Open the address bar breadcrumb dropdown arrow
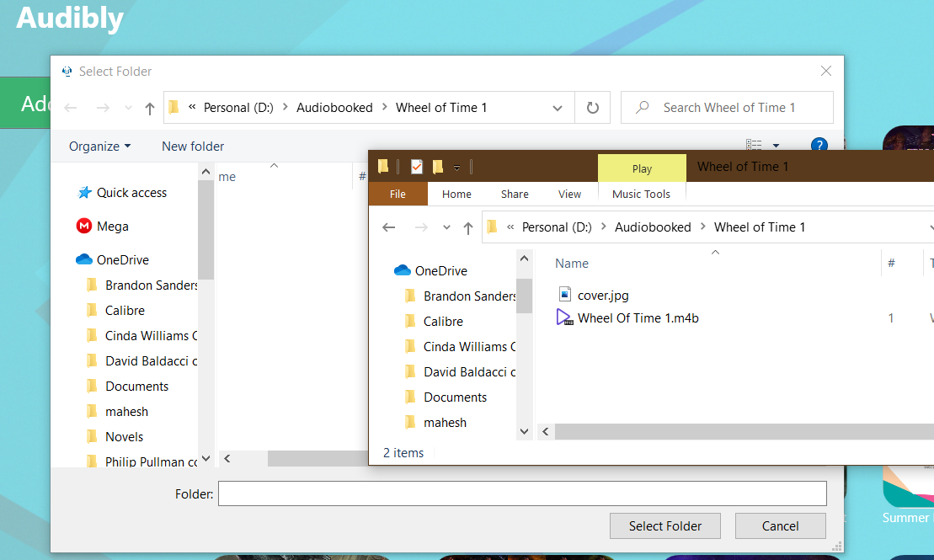 (557, 107)
